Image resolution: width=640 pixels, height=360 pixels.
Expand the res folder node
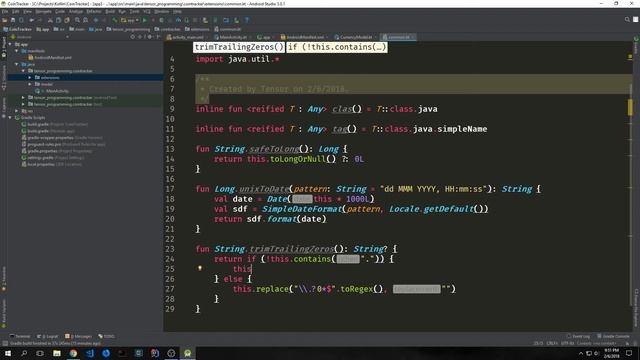(17, 111)
